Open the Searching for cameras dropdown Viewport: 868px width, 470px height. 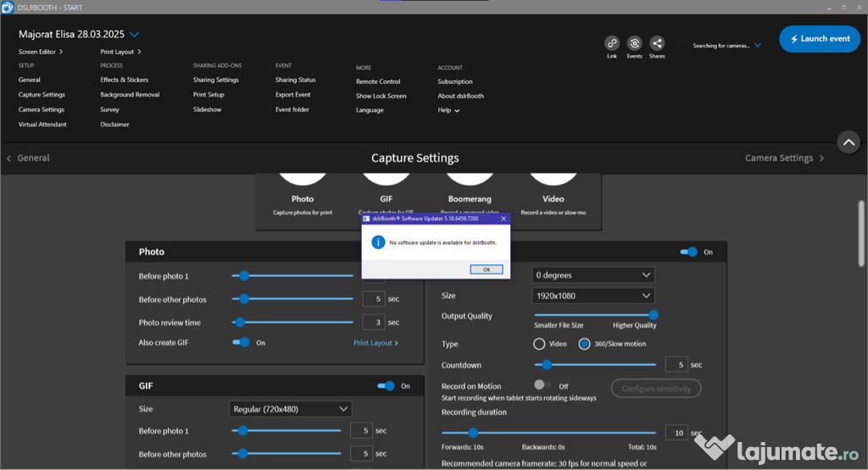[757, 46]
